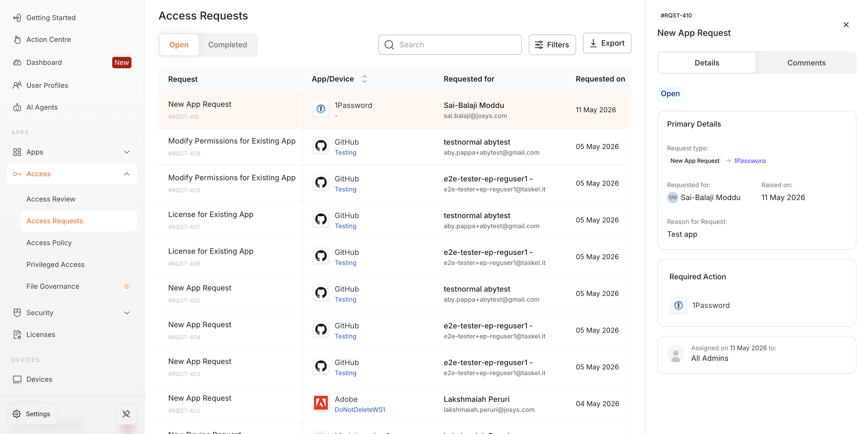This screenshot has height=434, width=868.
Task: Click the 1Password icon under Required Action
Action: [678, 305]
